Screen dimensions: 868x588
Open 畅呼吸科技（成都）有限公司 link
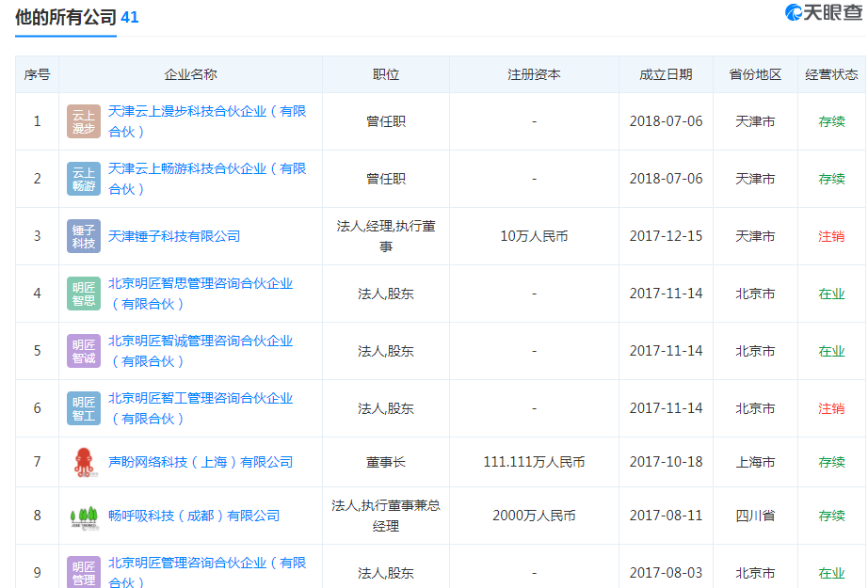[x=194, y=516]
